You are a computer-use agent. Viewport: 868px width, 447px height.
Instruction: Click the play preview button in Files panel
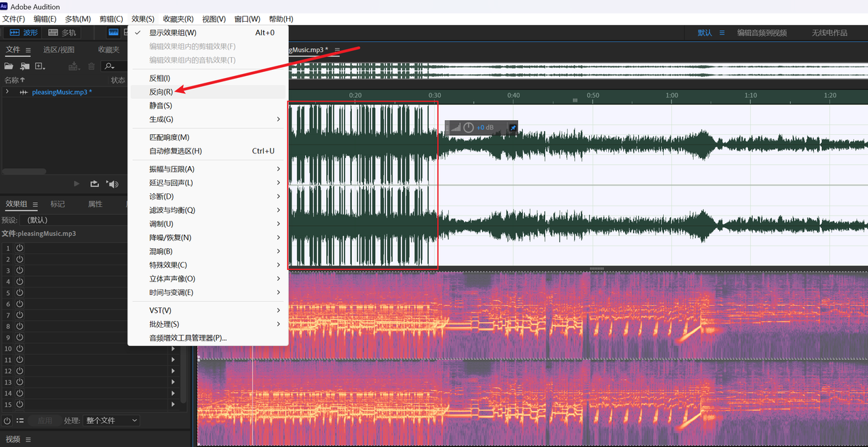click(77, 184)
